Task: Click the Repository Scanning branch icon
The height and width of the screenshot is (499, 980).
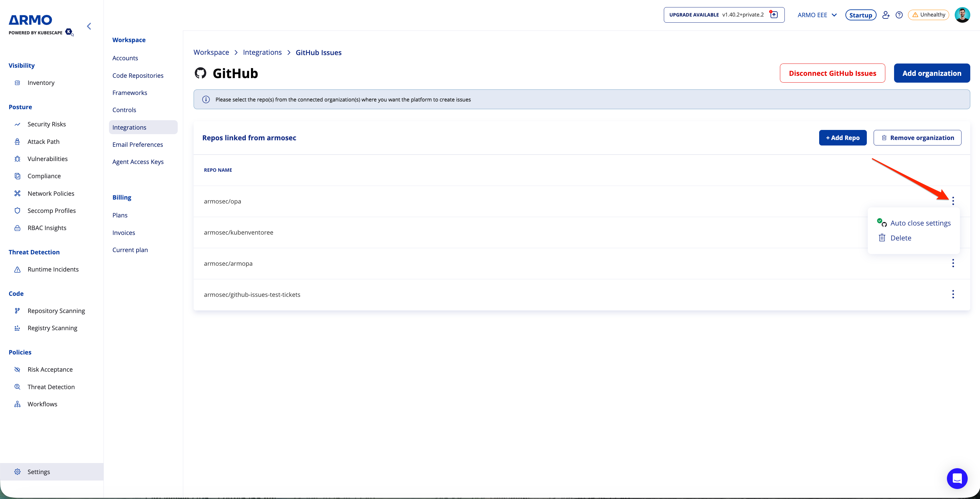Action: coord(17,311)
